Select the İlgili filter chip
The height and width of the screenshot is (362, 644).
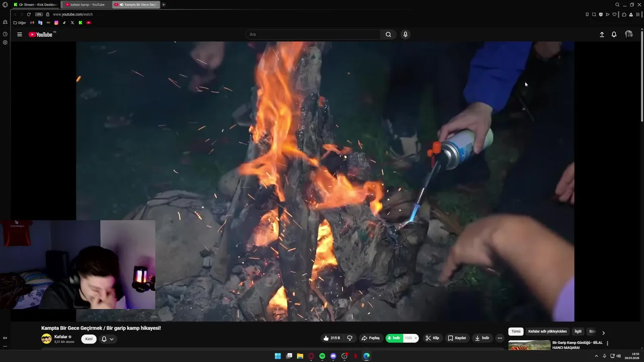click(578, 332)
